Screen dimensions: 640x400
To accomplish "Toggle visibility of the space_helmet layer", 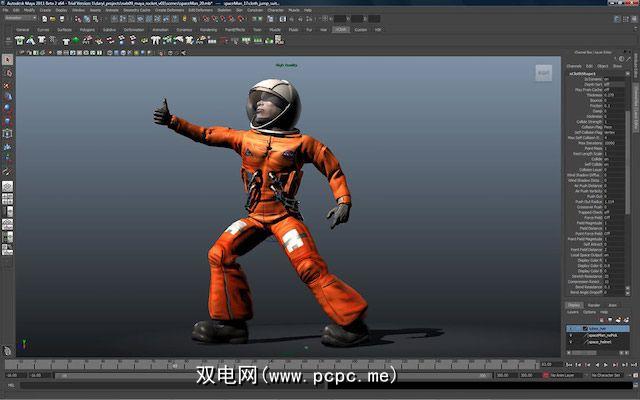I will 571,343.
